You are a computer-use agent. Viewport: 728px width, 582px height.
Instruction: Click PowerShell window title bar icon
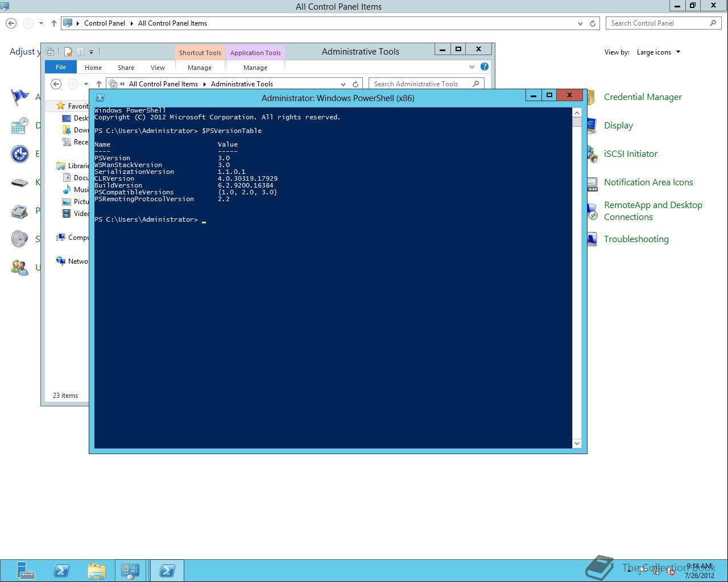[100, 98]
